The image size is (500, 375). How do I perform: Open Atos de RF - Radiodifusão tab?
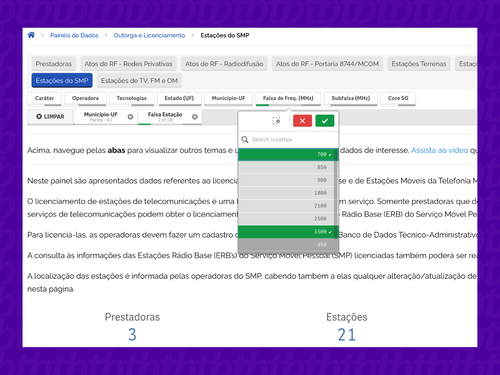pyautogui.click(x=224, y=64)
